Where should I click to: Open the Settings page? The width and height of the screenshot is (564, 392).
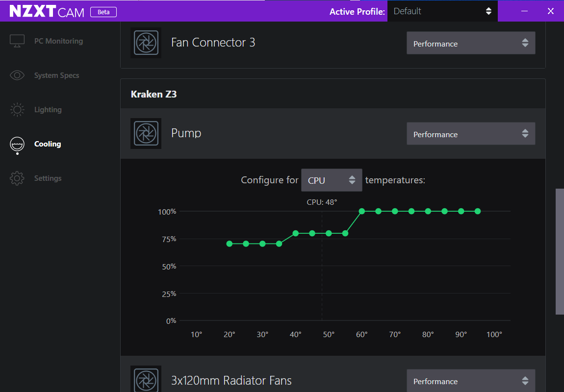48,178
